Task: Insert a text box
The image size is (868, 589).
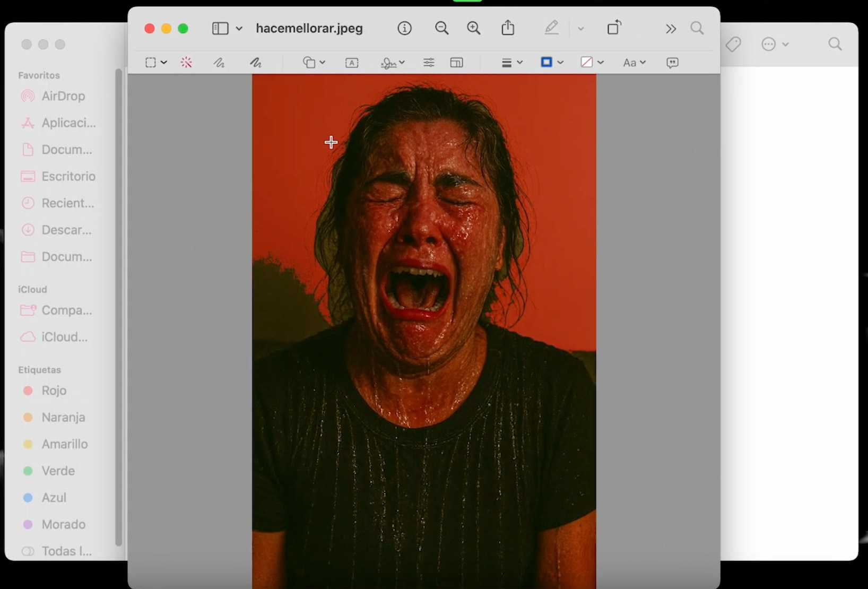Action: point(352,63)
